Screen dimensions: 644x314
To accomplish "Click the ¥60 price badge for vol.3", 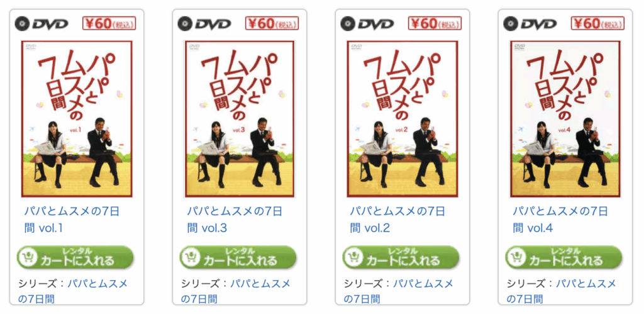I will (272, 23).
